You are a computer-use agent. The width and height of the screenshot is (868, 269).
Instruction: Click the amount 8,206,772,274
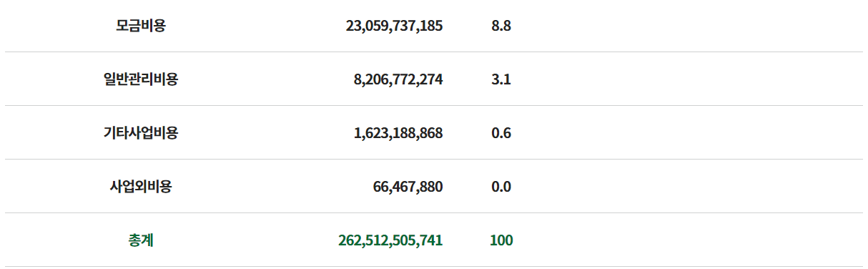[398, 80]
